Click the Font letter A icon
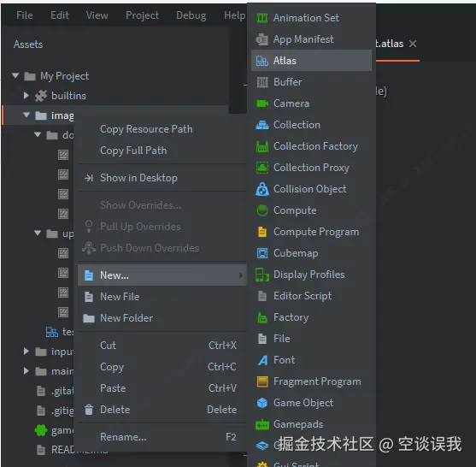This screenshot has width=476, height=467. click(263, 360)
